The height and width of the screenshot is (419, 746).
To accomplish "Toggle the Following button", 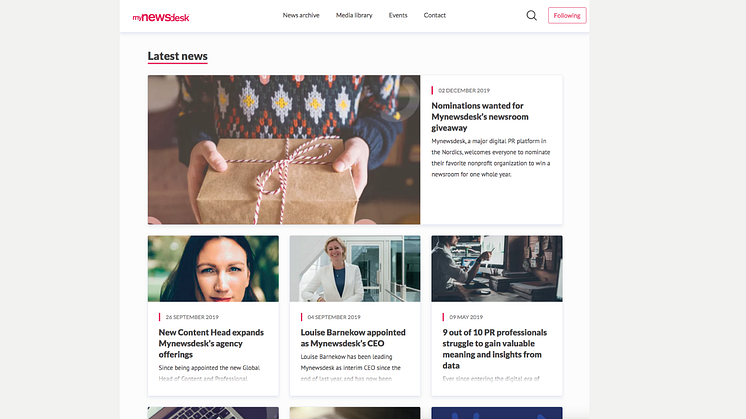I will point(567,15).
